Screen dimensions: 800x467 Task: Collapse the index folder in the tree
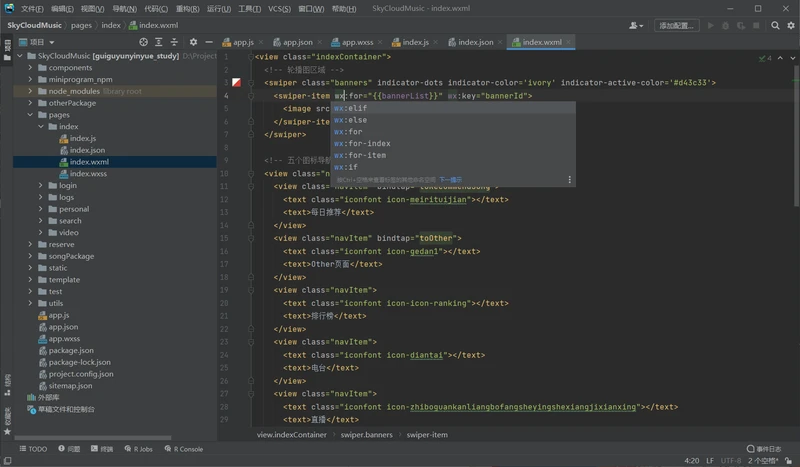pos(40,127)
